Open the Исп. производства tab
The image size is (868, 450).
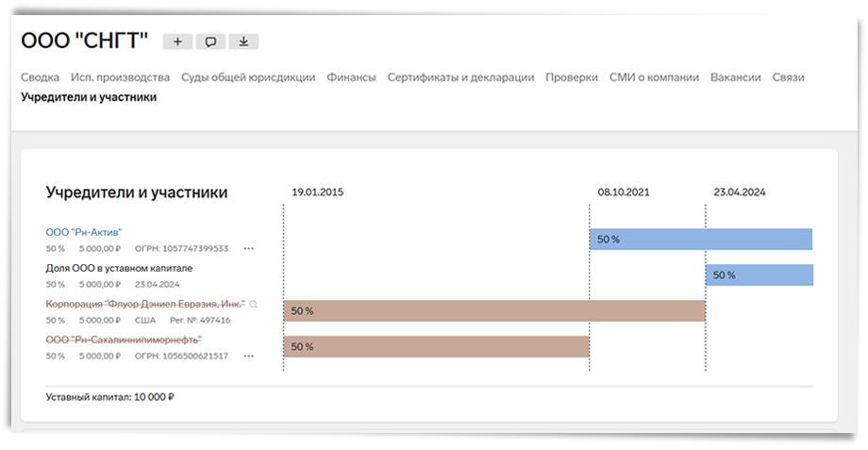(x=120, y=77)
